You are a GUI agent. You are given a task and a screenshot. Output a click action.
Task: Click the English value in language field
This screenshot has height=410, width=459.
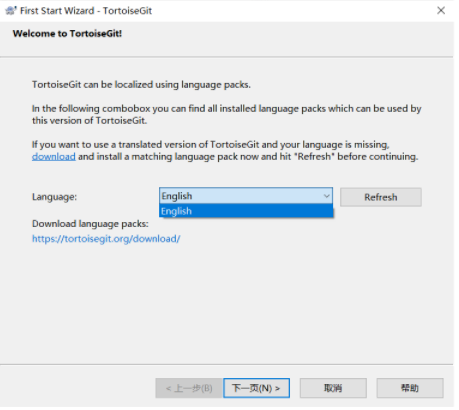click(177, 196)
